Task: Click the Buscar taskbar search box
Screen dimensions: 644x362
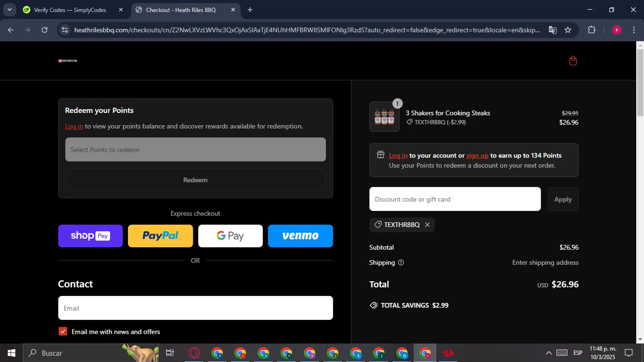Action: [x=91, y=353]
